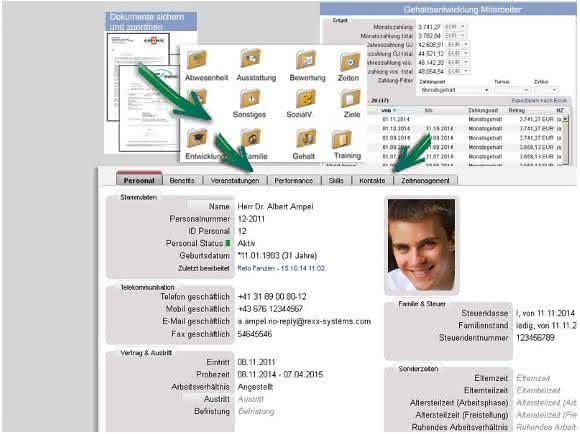Open the Performance tab

(293, 180)
